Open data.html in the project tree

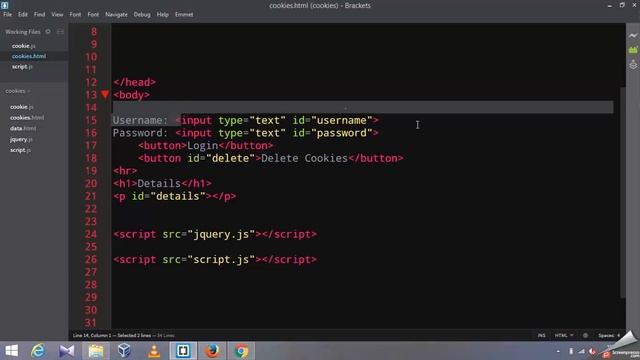click(x=23, y=128)
